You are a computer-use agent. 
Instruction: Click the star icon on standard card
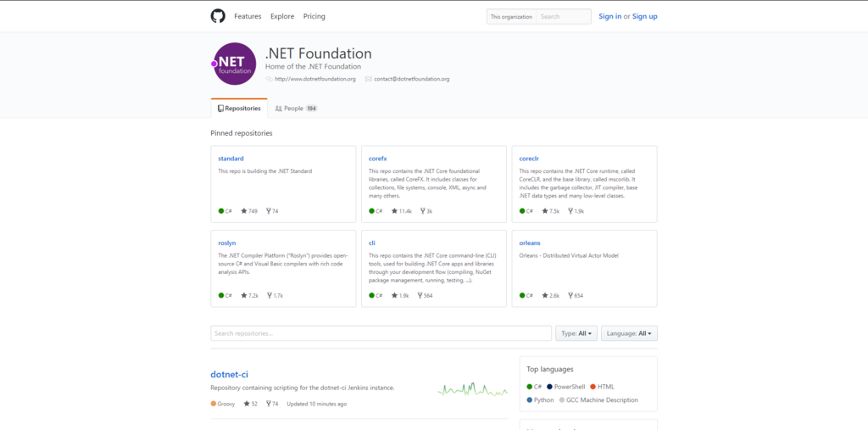(244, 211)
